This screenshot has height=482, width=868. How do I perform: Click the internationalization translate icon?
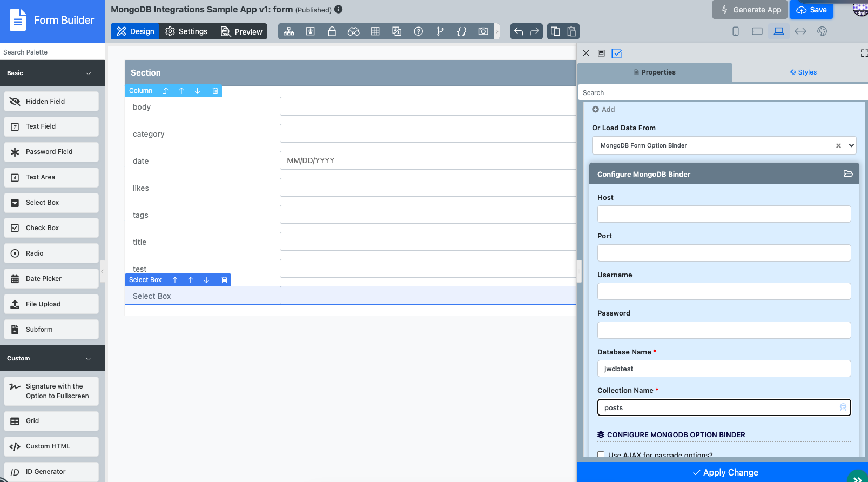click(x=397, y=31)
